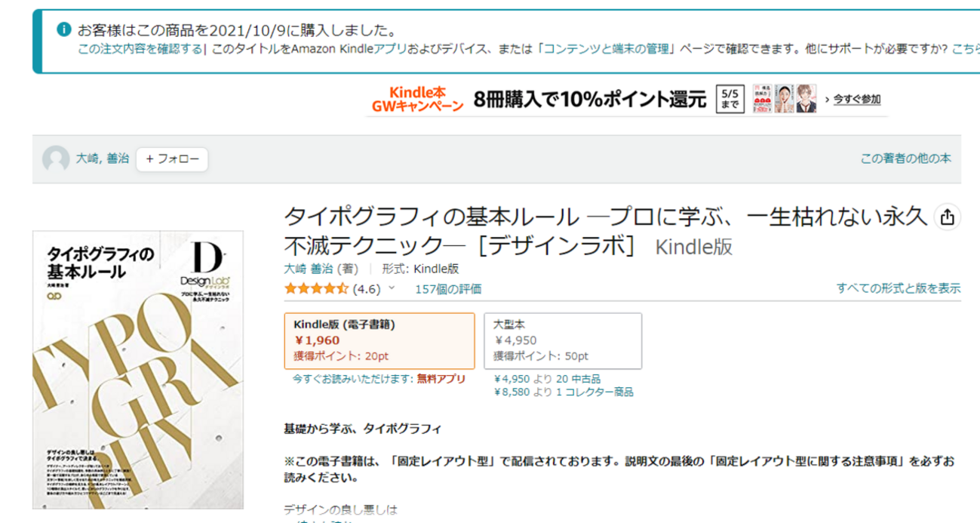Click the 5/5 まで deadline badge
The height and width of the screenshot is (523, 980).
[730, 99]
